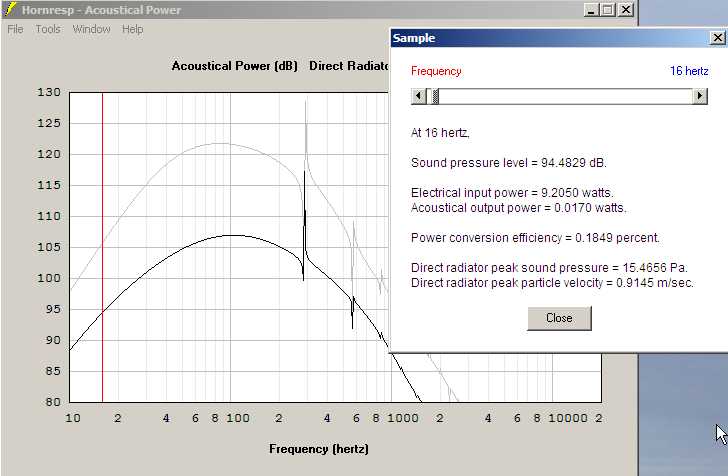Viewport: 728px width, 476px height.
Task: Click the 130 value on the y-axis
Action: click(x=49, y=92)
